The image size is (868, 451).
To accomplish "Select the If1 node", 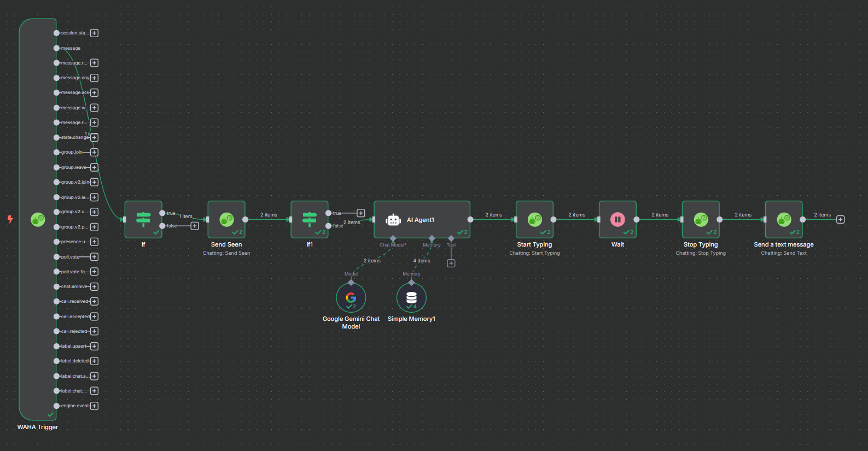I will tap(310, 220).
